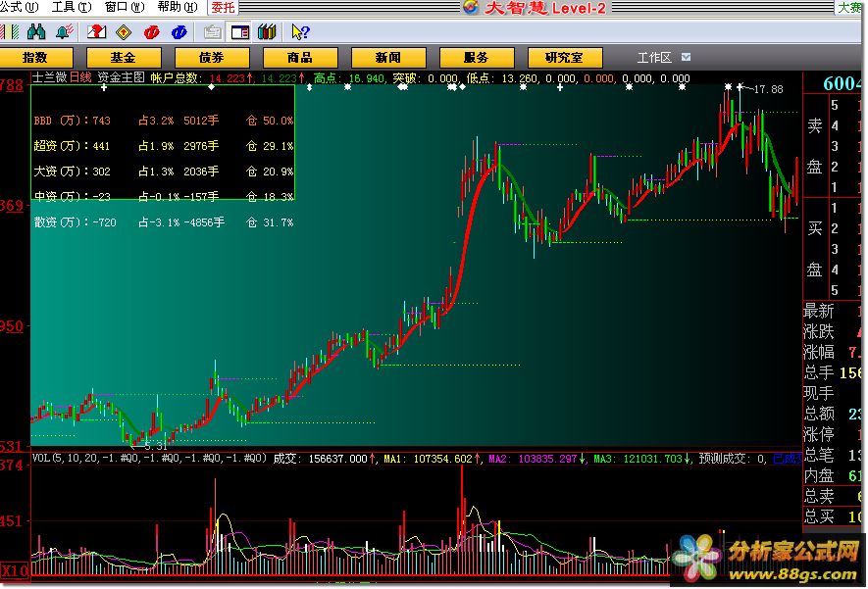Click the red circular logo toolbar icon
The image size is (868, 589).
tap(150, 32)
